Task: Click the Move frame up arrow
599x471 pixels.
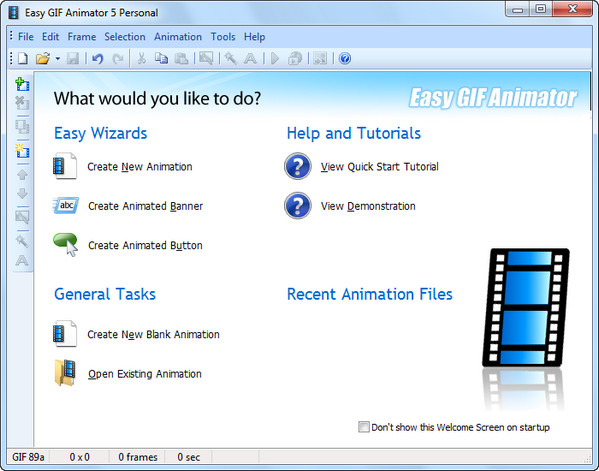Action: click(x=22, y=175)
